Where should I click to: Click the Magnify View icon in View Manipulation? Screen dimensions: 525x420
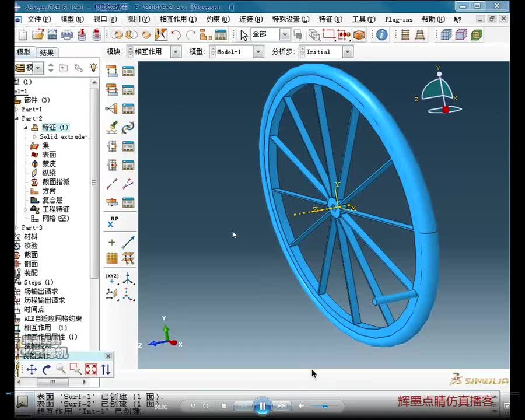coord(61,369)
